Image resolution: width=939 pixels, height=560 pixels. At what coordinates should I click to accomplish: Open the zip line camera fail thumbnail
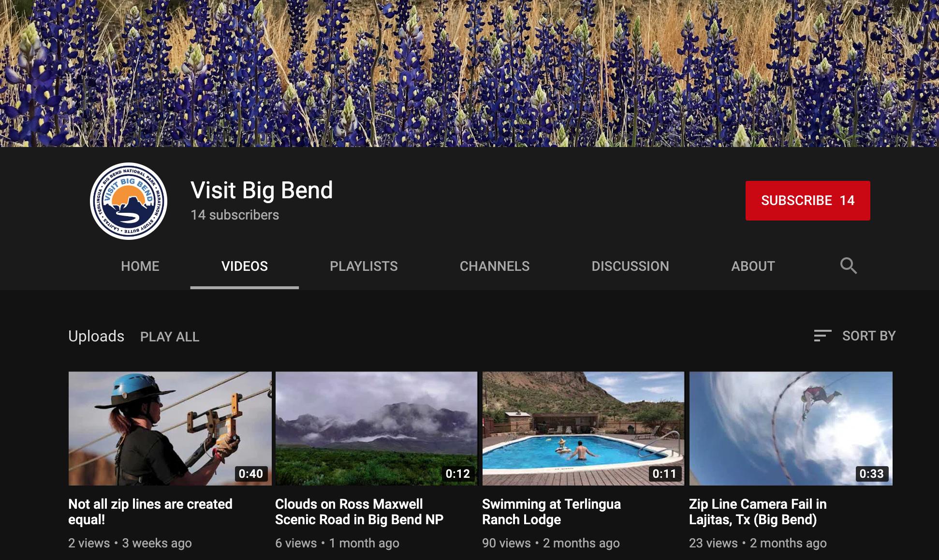pyautogui.click(x=791, y=428)
